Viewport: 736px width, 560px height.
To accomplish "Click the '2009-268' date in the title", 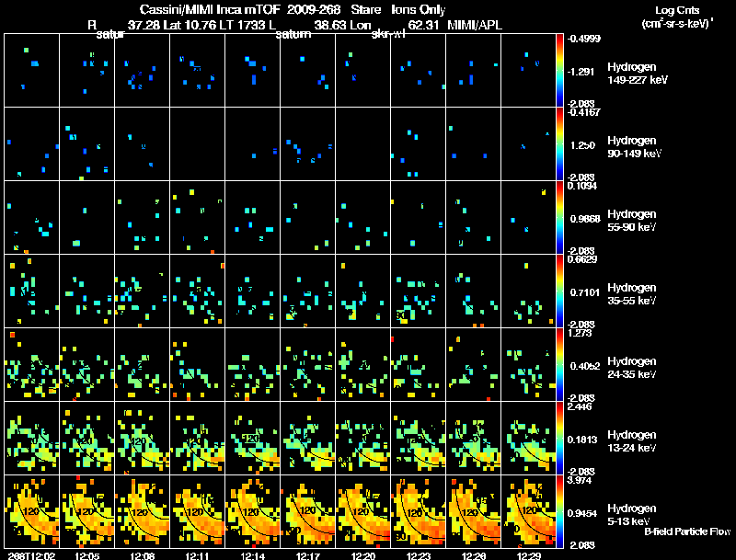I will (x=314, y=9).
